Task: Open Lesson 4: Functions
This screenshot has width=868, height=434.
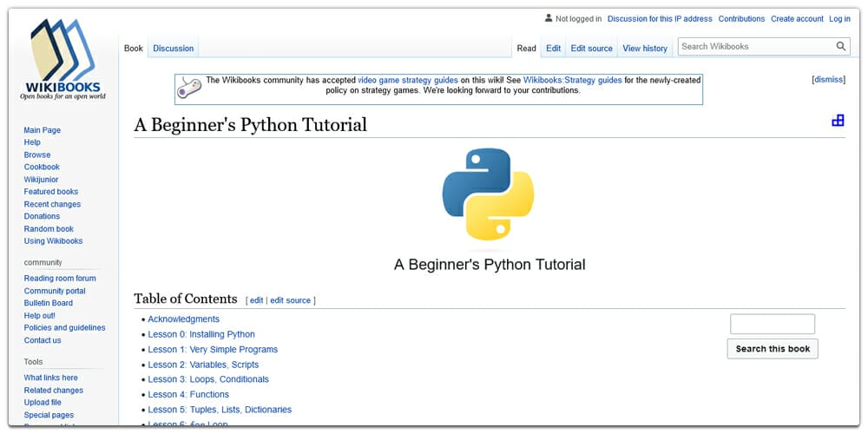Action: point(188,394)
